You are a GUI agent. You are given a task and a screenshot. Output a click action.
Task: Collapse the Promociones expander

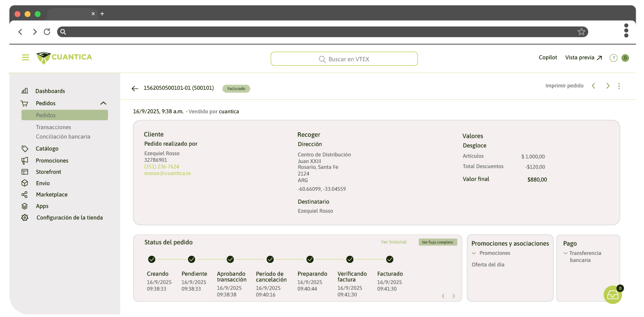pos(474,253)
